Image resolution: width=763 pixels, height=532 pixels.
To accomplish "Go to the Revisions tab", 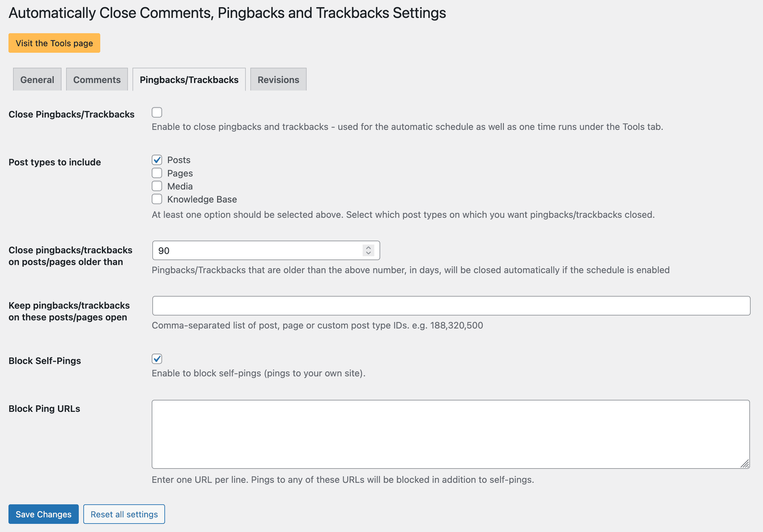I will pyautogui.click(x=279, y=79).
